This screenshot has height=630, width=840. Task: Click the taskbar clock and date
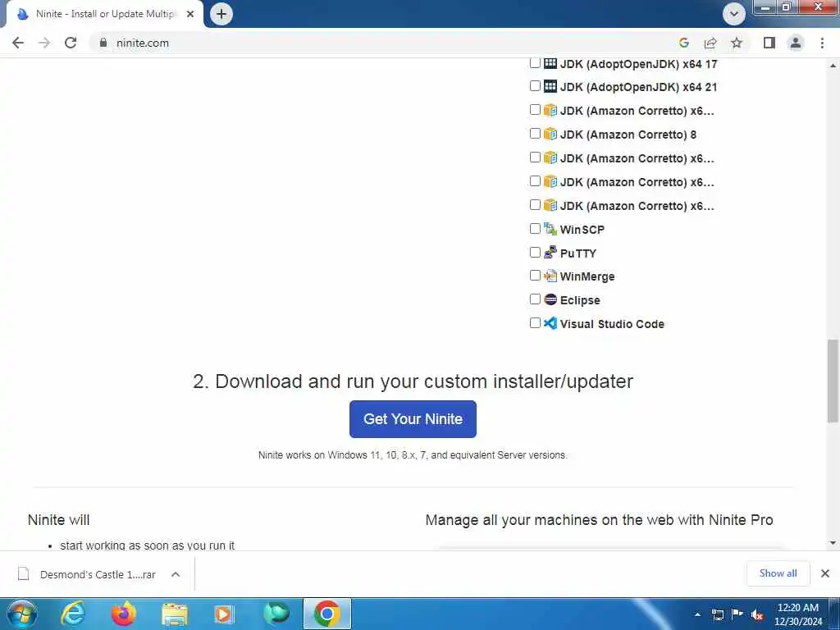[x=797, y=614]
